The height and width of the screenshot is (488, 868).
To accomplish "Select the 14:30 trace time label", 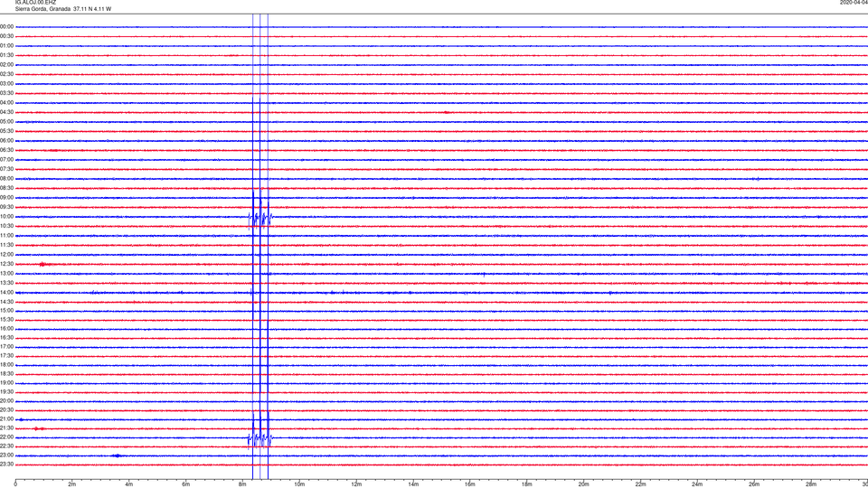I will (6, 302).
